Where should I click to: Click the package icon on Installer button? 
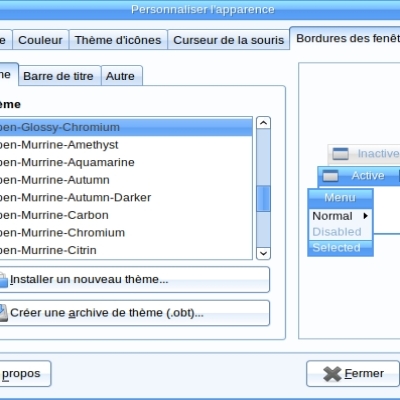(x=3, y=280)
